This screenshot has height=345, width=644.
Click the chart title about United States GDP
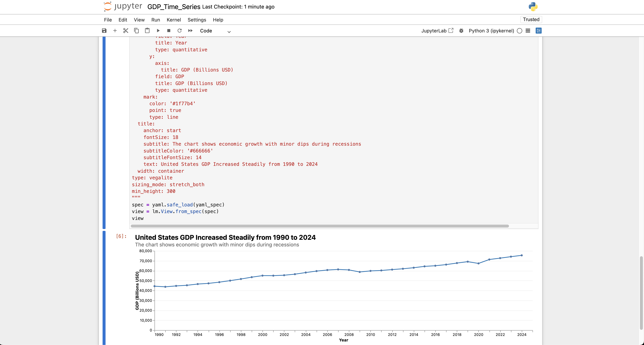pos(225,237)
